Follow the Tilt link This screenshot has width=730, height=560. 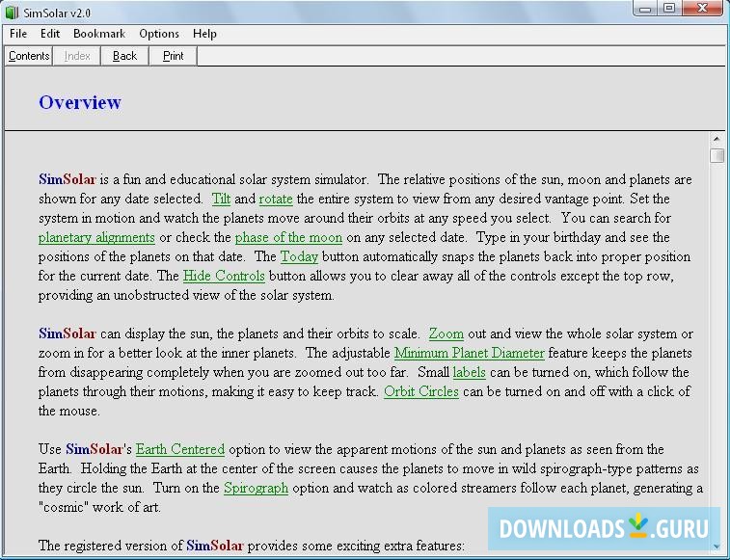click(x=221, y=199)
